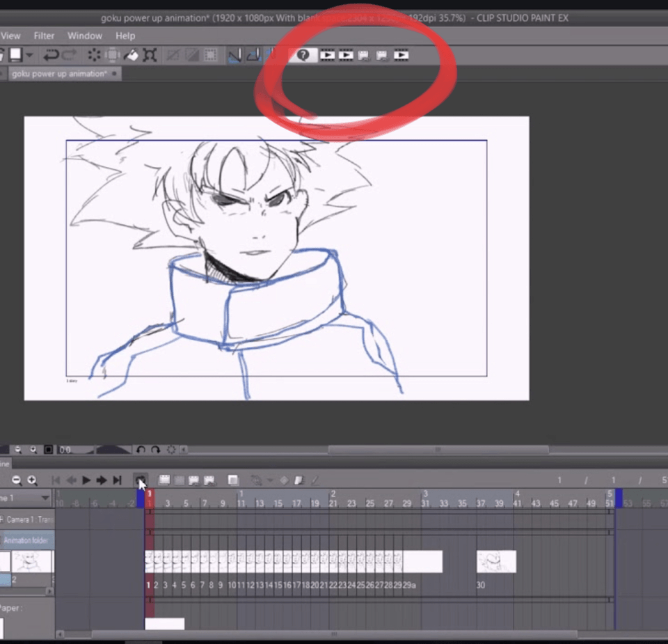Open the dropdown arrow next to the clear icon
This screenshot has height=644, width=668.
click(270, 480)
